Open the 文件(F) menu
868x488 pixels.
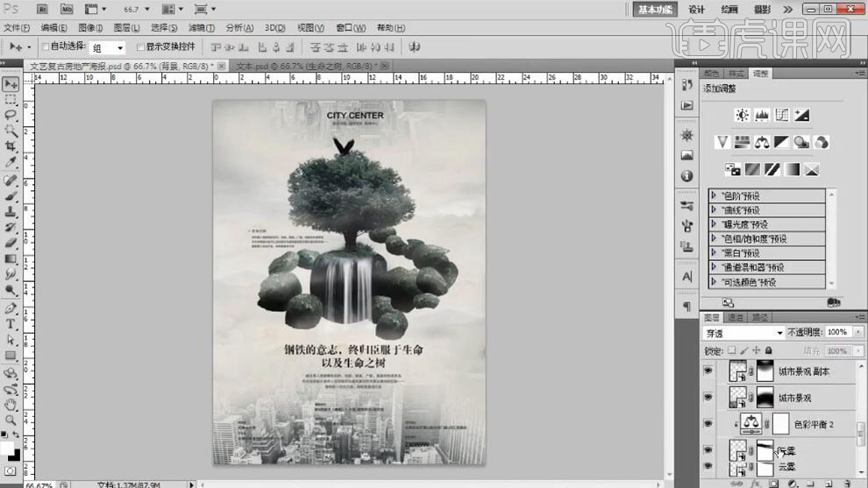(17, 28)
